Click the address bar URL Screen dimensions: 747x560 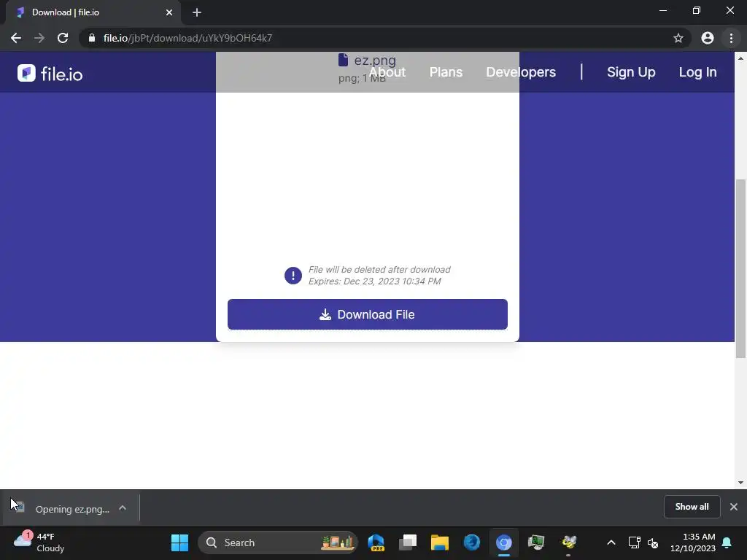coord(187,38)
